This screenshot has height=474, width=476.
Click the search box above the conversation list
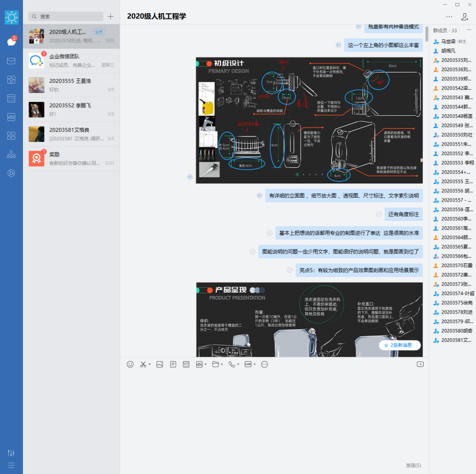(66, 16)
